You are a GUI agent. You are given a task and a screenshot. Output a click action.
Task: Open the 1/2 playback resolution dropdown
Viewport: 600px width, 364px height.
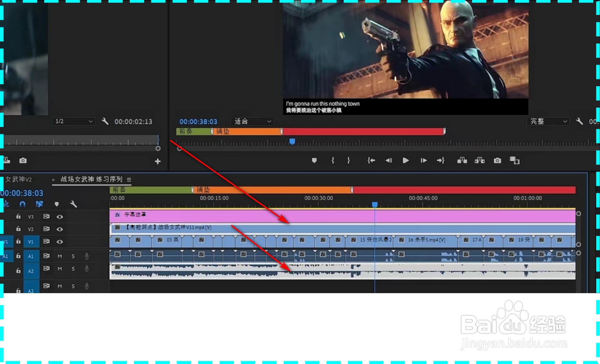73,121
